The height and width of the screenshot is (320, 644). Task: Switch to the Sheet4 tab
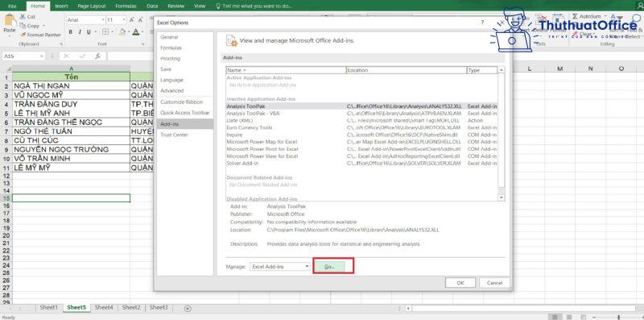click(x=105, y=307)
